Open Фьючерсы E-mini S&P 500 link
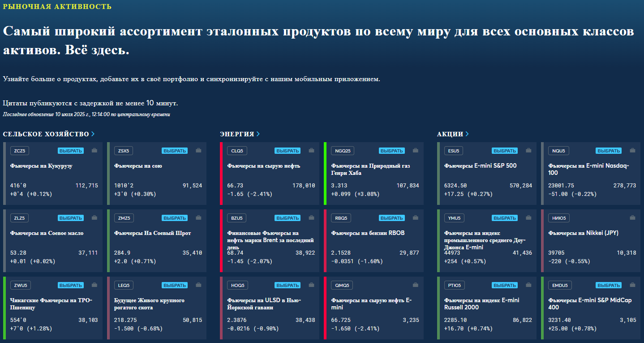 (480, 166)
